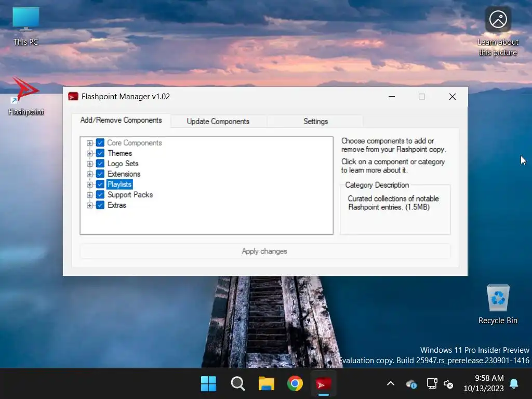Image resolution: width=532 pixels, height=399 pixels.
Task: Disable the Support Packs checkbox
Action: [x=100, y=195]
